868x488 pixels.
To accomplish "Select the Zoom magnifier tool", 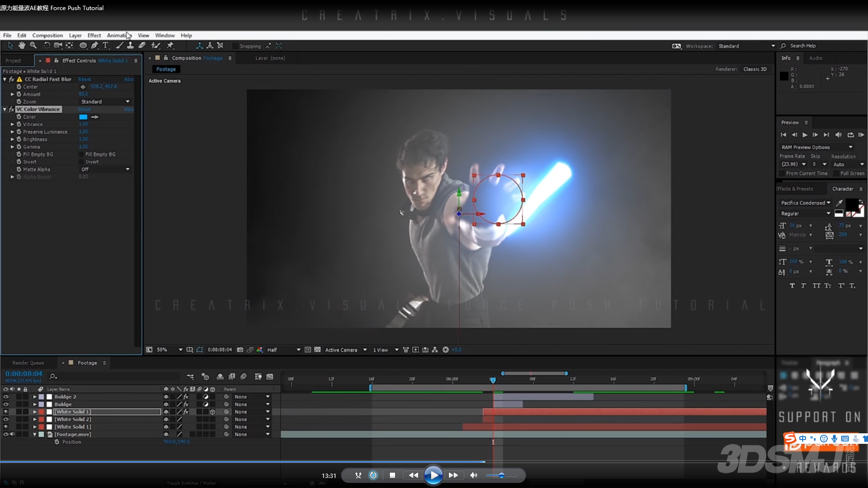I will [33, 45].
